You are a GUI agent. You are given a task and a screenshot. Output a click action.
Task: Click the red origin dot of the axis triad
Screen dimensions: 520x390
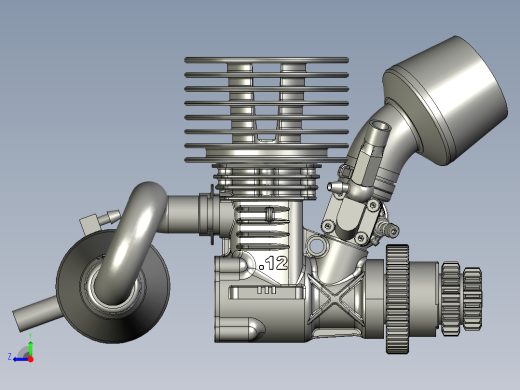[x=31, y=359]
